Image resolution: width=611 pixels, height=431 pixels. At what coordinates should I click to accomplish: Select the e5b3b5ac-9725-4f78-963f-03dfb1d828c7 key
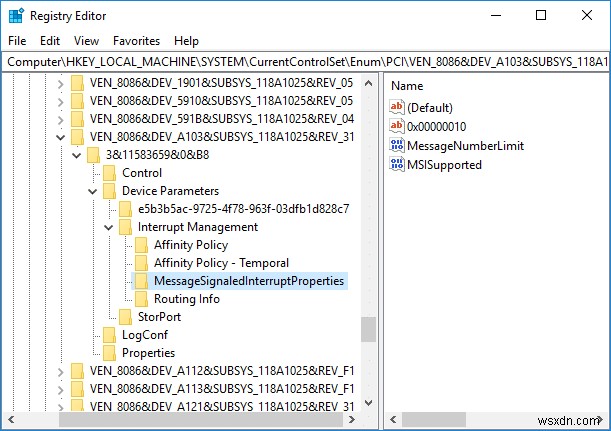point(244,209)
